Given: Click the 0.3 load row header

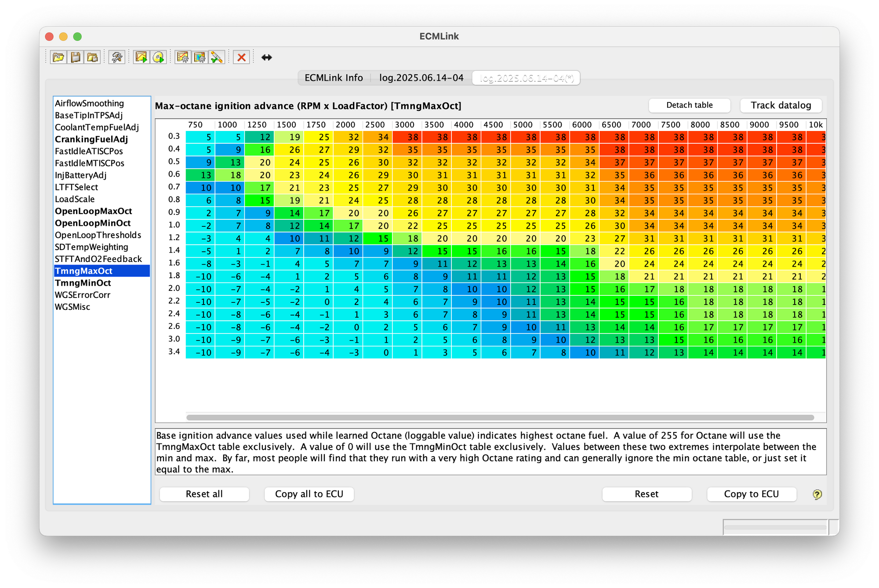Looking at the screenshot, I should tap(174, 137).
